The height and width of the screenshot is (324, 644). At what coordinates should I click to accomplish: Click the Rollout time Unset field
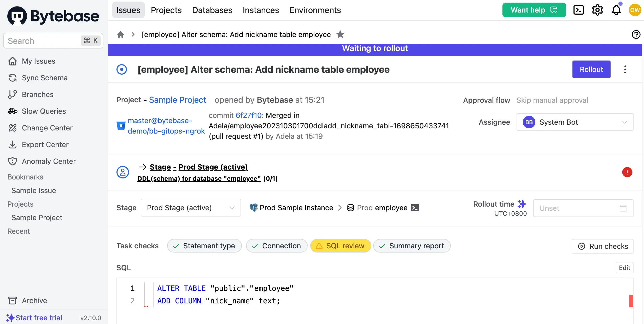click(583, 208)
